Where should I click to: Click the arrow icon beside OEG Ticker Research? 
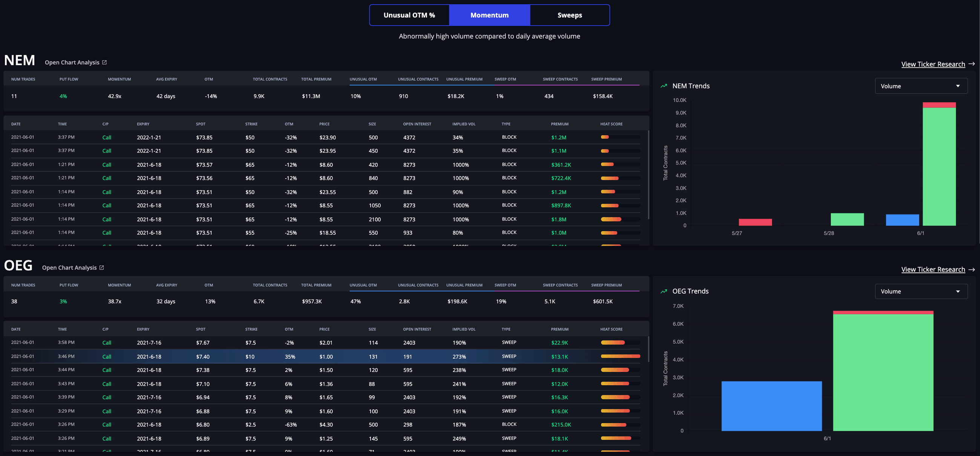point(972,270)
